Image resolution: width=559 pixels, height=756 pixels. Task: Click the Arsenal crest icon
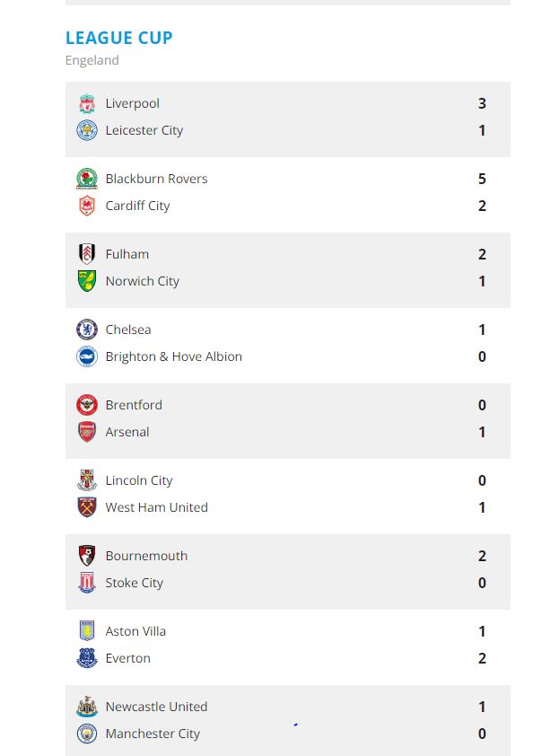pos(86,432)
